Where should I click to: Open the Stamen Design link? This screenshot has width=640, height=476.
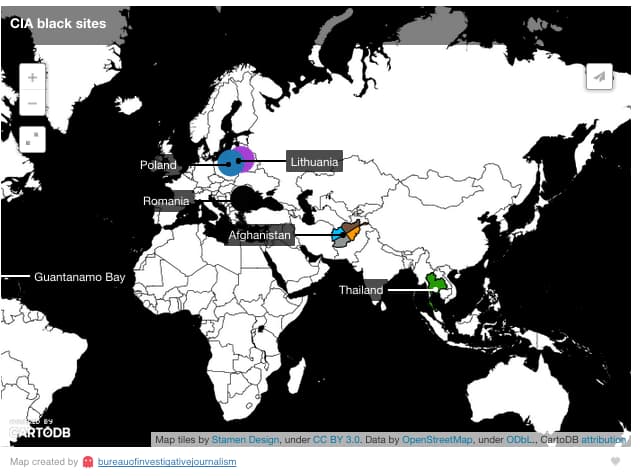pos(245,440)
